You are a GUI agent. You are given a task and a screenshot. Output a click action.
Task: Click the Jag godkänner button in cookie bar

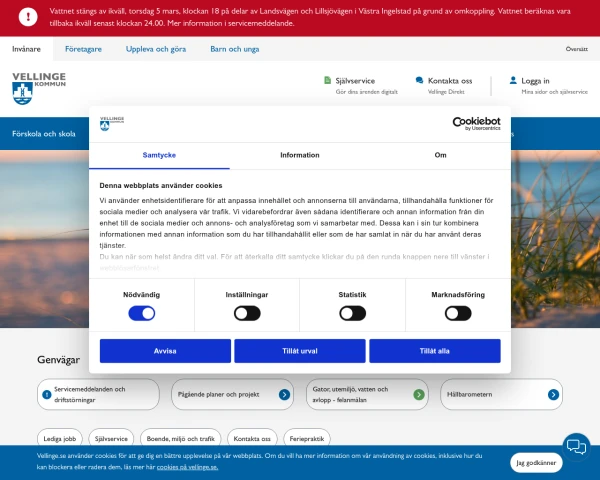(x=537, y=461)
